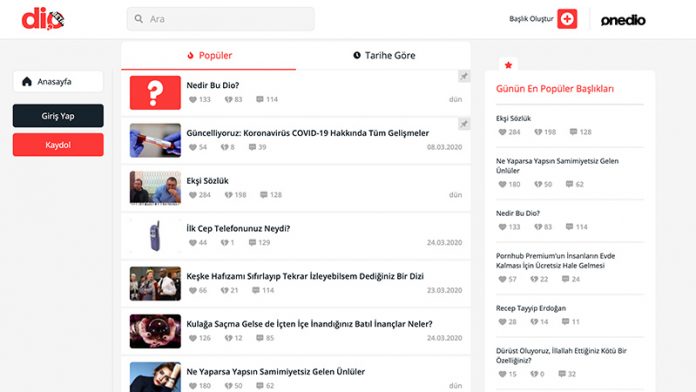Open the red question mark thumbnail
Viewport: 696px width, 392px height.
[155, 92]
